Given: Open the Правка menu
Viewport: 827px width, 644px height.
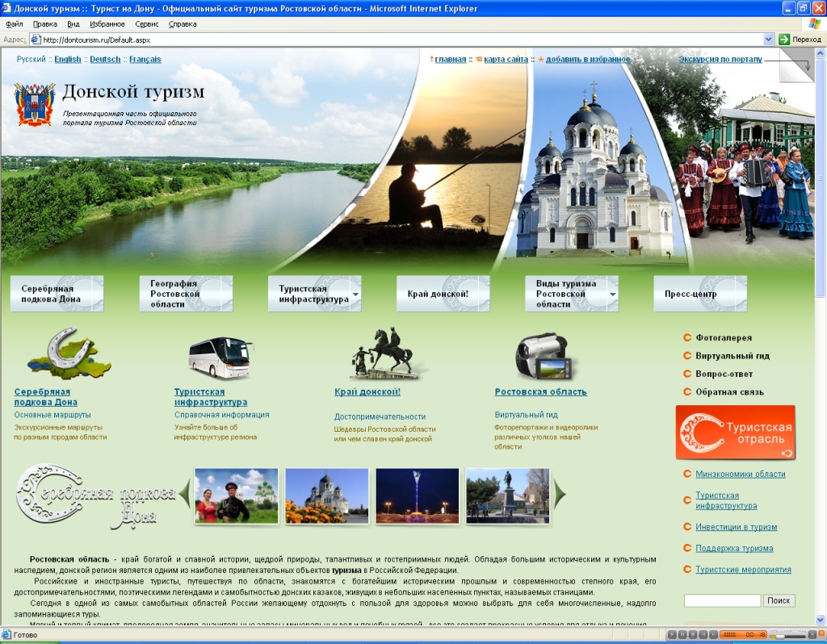Looking at the screenshot, I should 45,23.
